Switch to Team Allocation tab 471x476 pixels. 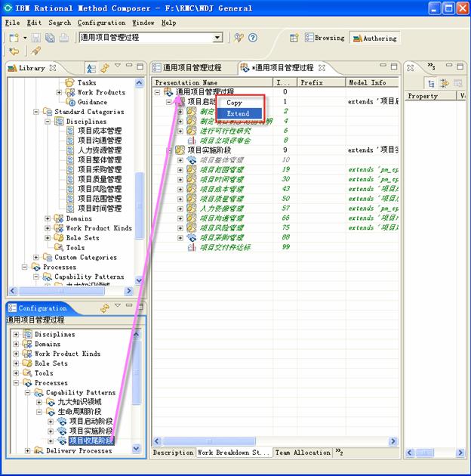click(x=303, y=453)
